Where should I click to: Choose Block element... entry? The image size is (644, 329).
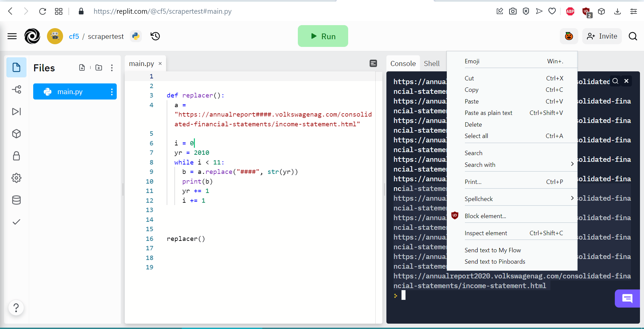[x=514, y=216]
